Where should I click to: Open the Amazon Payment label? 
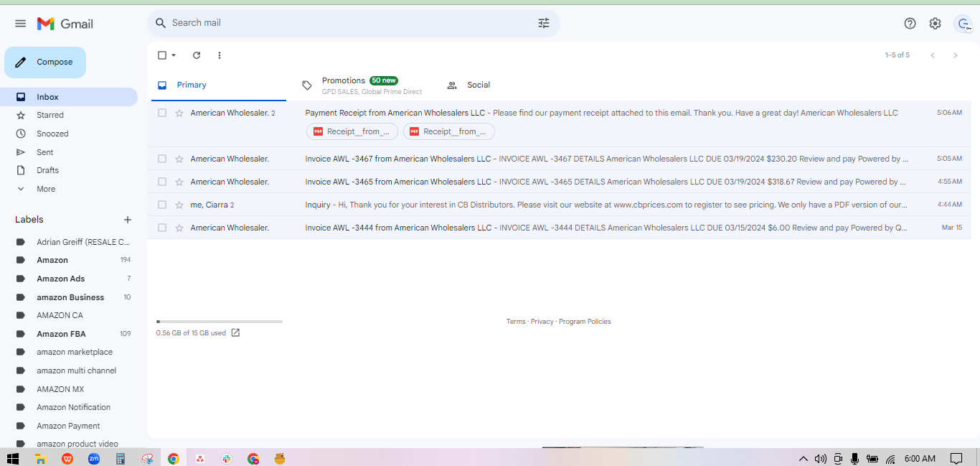click(x=69, y=426)
